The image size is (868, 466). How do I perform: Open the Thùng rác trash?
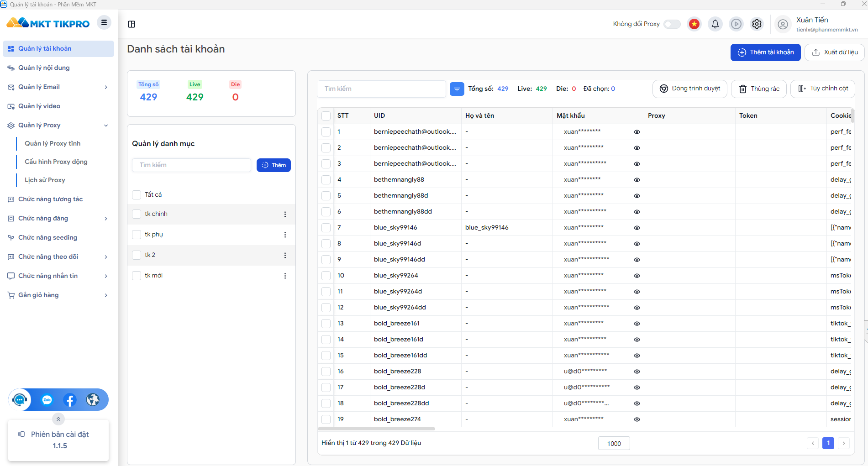(758, 89)
